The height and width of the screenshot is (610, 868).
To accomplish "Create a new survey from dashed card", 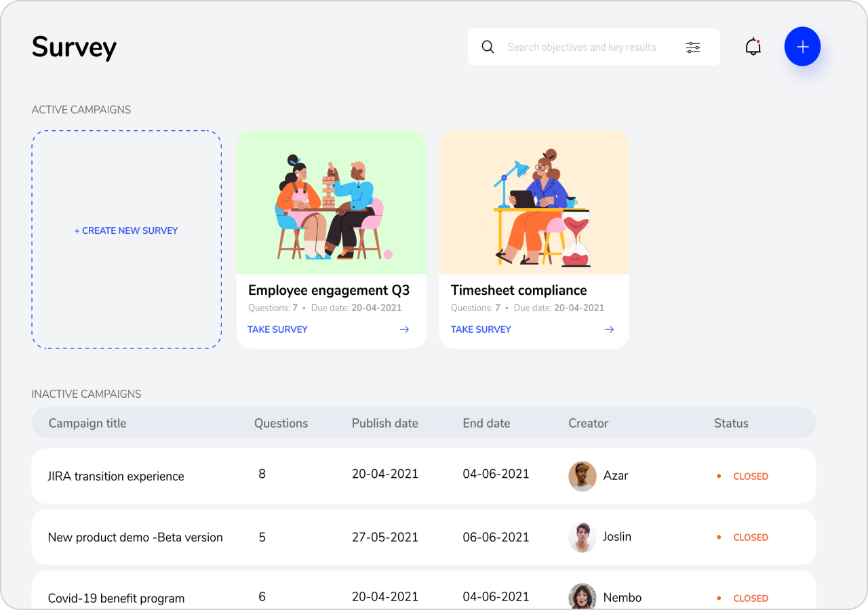I will tap(126, 231).
